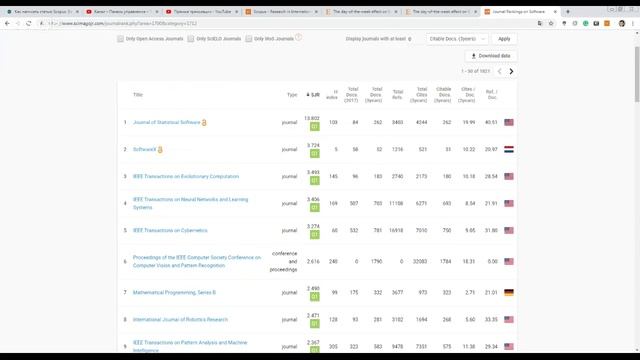Go to the next results page arrow
Screen dimensions: 640x360
pyautogui.click(x=511, y=71)
